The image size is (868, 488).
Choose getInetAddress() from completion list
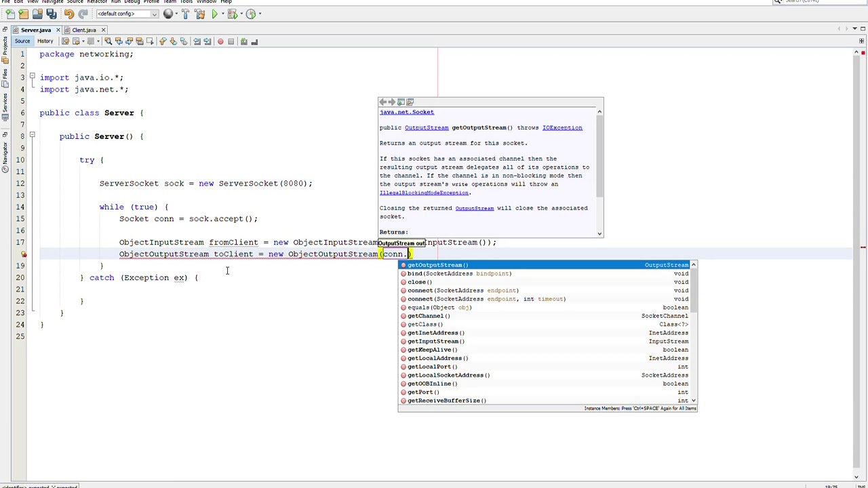pos(543,333)
